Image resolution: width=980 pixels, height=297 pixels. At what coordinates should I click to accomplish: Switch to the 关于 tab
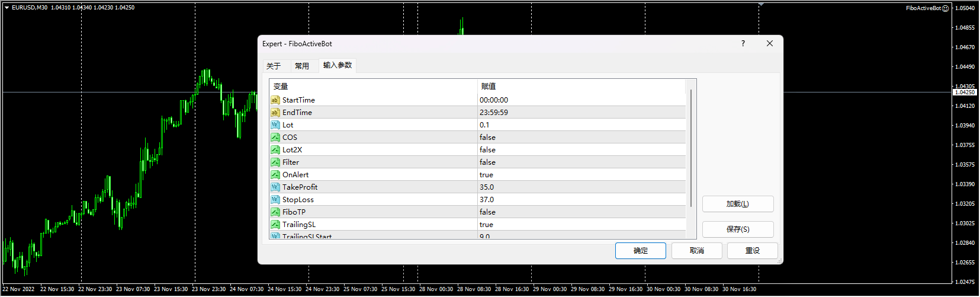274,66
